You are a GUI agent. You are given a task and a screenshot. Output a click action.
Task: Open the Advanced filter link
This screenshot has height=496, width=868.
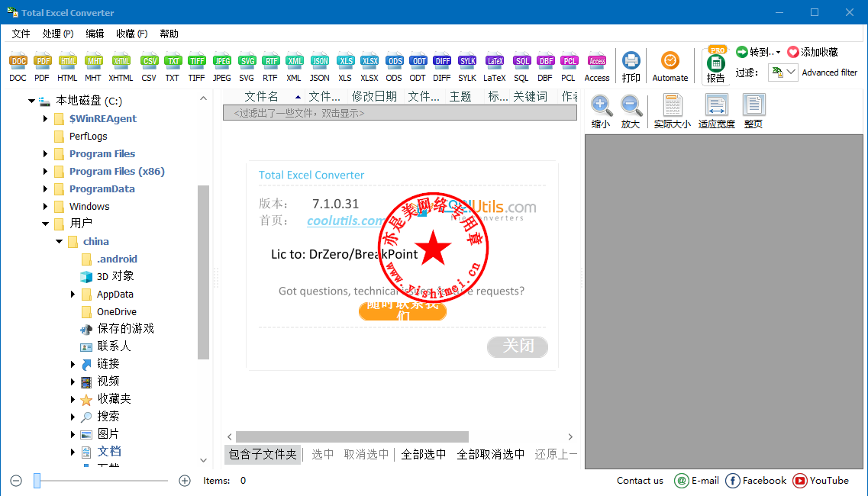tap(829, 72)
